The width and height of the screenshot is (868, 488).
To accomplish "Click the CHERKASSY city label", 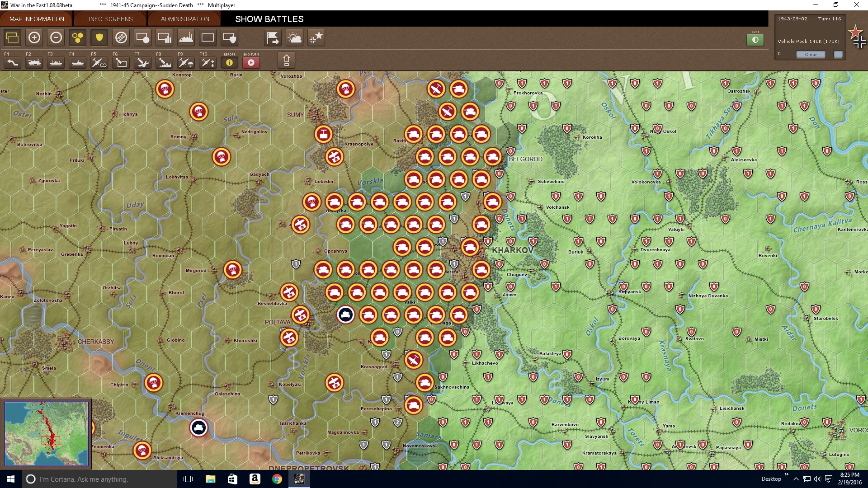I will click(x=96, y=342).
